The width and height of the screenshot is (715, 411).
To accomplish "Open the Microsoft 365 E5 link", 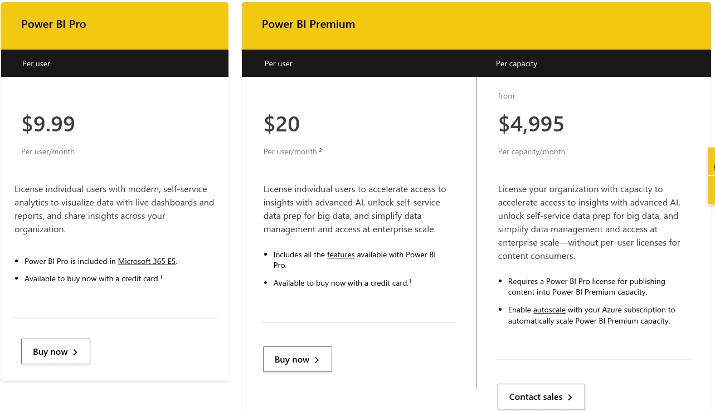I will tap(147, 261).
